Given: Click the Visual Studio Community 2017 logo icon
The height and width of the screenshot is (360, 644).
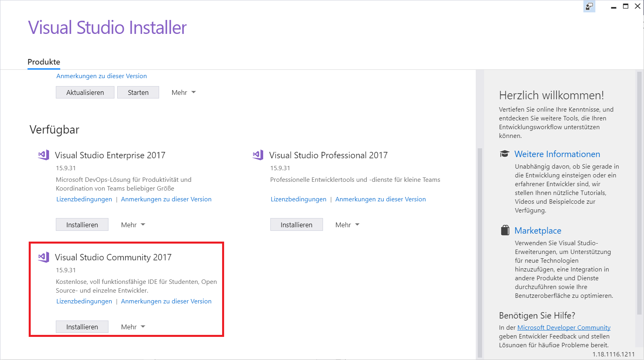Looking at the screenshot, I should [43, 257].
